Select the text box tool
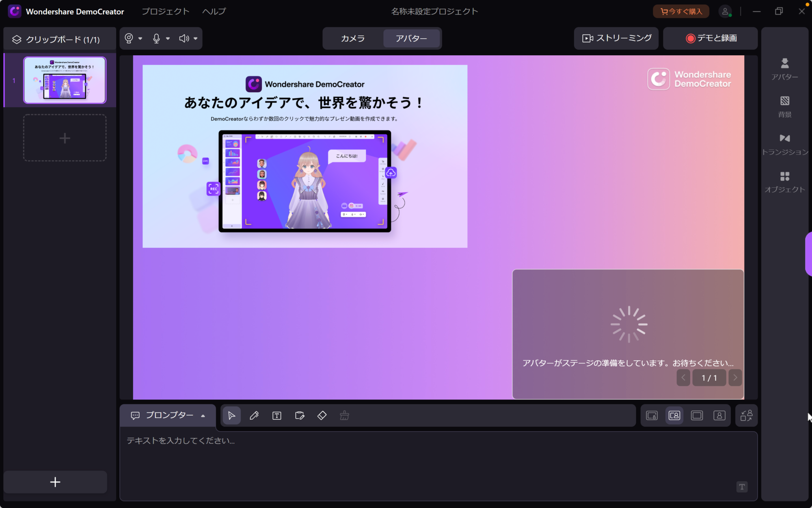812x508 pixels. pos(277,415)
